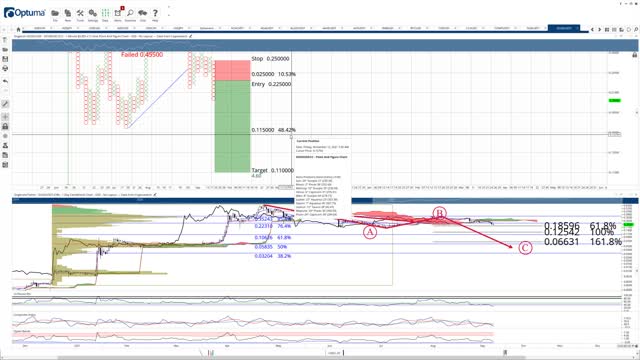
Task: Open the Tools icon menu
Action: tap(80, 13)
